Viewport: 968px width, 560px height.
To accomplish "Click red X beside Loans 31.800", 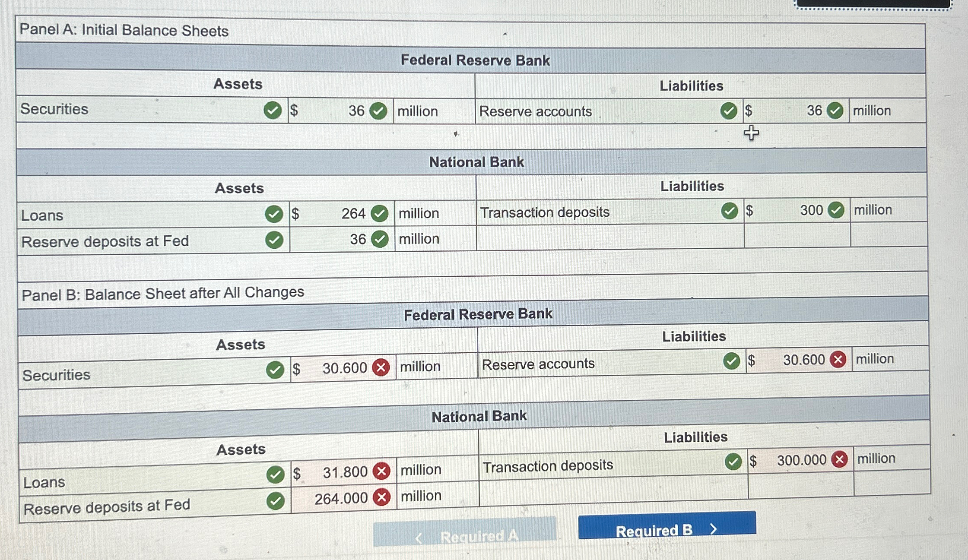I will click(381, 471).
